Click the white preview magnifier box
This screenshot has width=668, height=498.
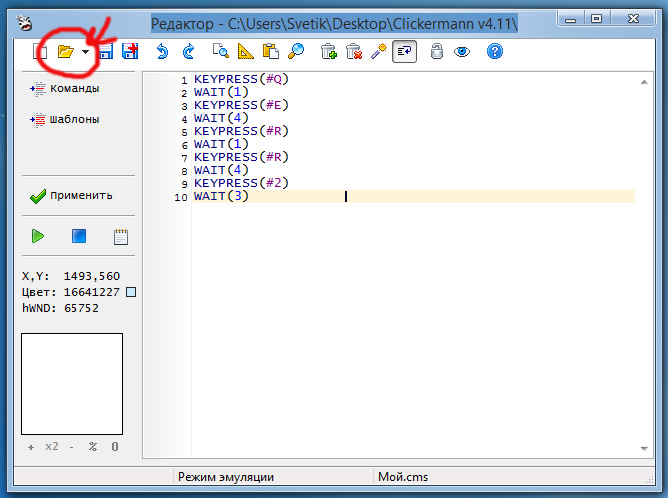(x=72, y=384)
